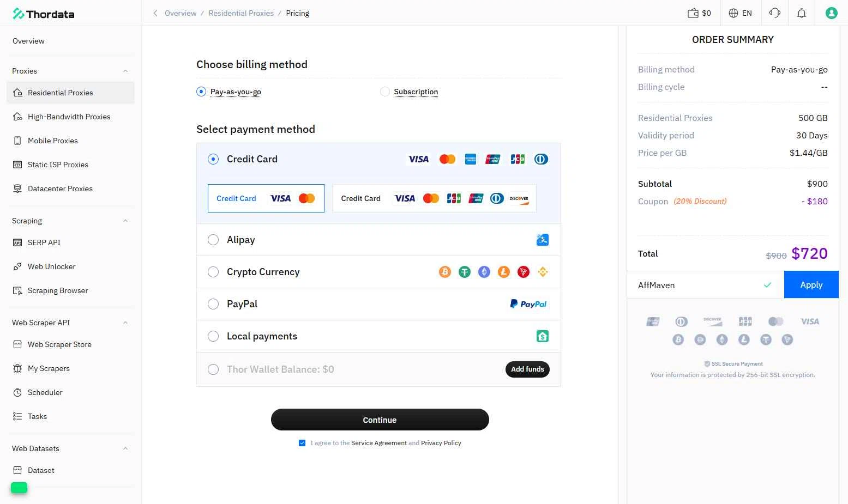Open customer support headset icon
This screenshot has width=848, height=504.
pos(774,13)
